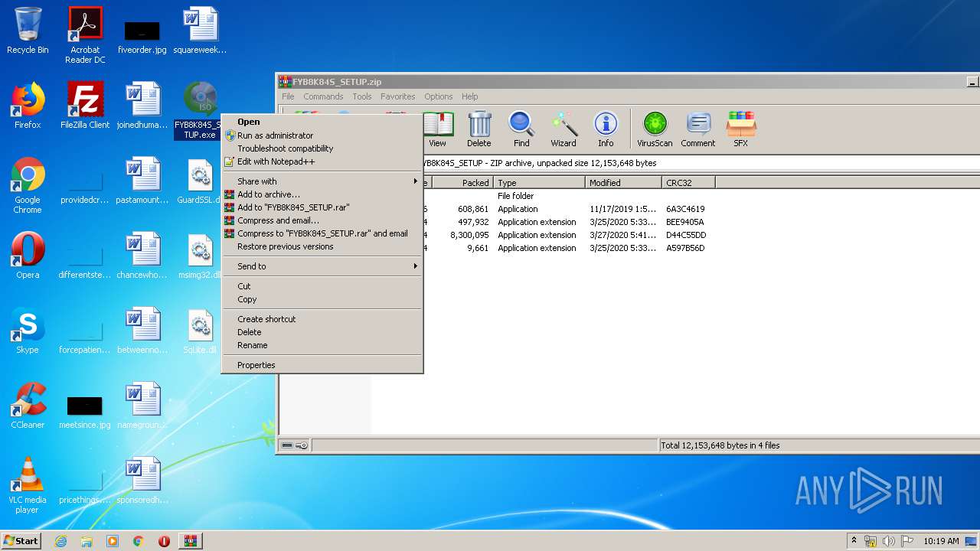Choose Delete in the context menu
Screen dimensions: 980x551
pyautogui.click(x=322, y=332)
